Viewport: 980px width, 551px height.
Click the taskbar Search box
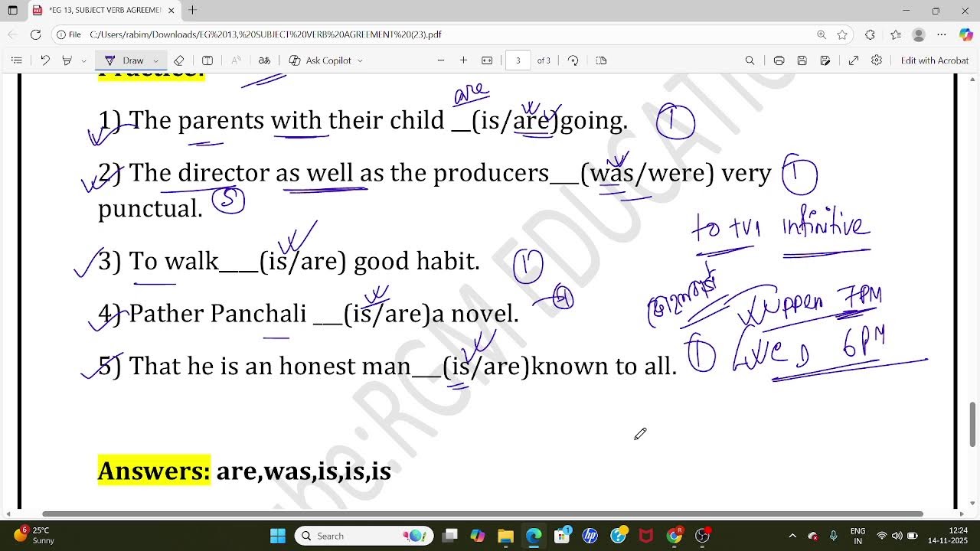[364, 536]
